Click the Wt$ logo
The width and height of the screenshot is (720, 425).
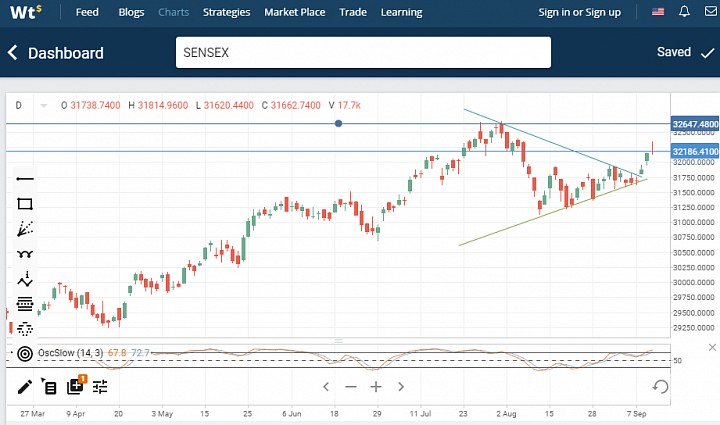coord(25,12)
